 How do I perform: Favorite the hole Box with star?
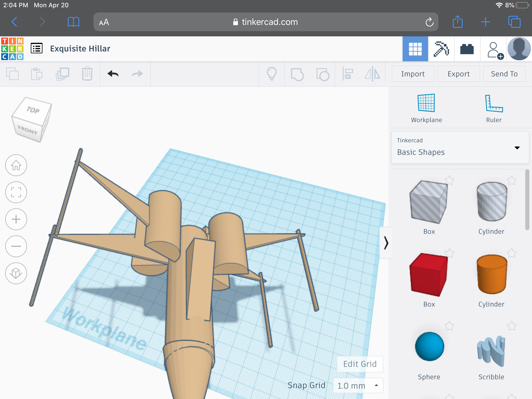[x=449, y=180]
